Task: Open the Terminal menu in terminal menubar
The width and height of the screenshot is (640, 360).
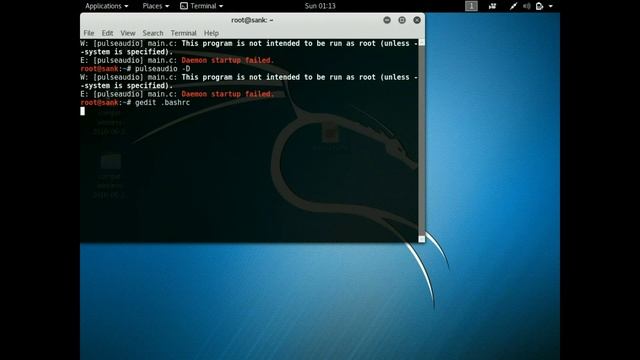Action: click(183, 33)
